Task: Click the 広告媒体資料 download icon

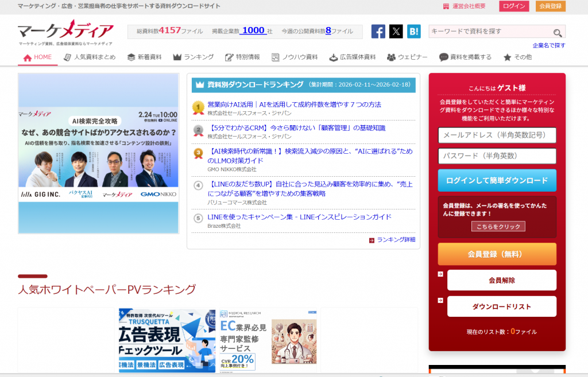Action: [334, 58]
